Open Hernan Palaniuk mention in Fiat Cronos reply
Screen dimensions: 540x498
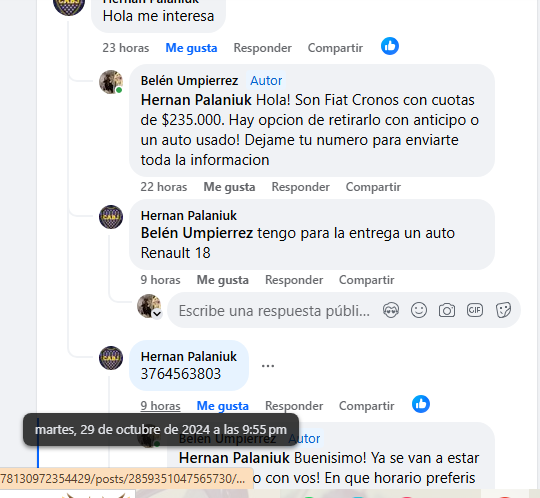tap(196, 100)
